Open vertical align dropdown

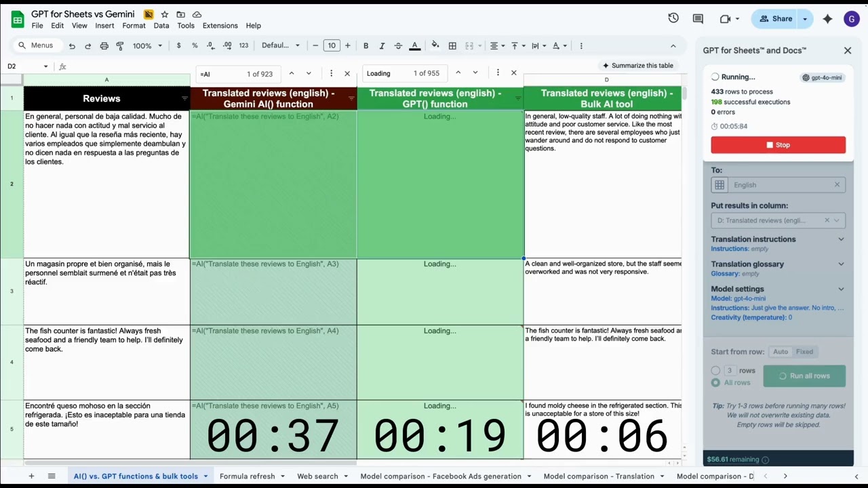coord(517,46)
